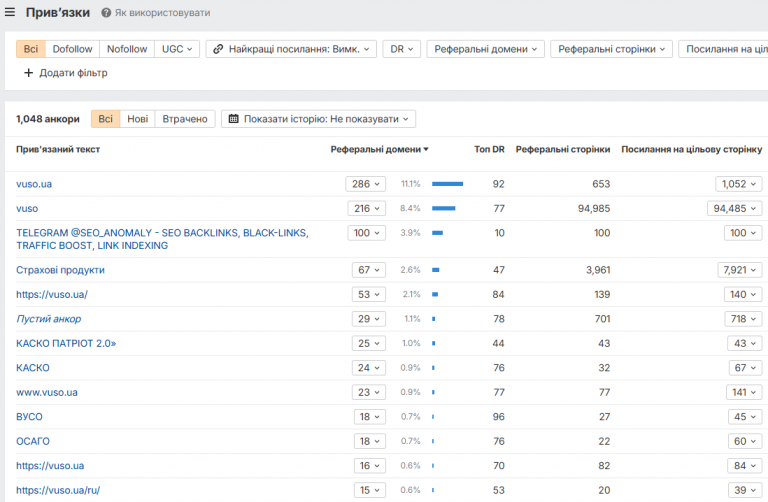Open Страхові продукти anchor link
Viewport: 768px width, 502px height.
point(60,270)
